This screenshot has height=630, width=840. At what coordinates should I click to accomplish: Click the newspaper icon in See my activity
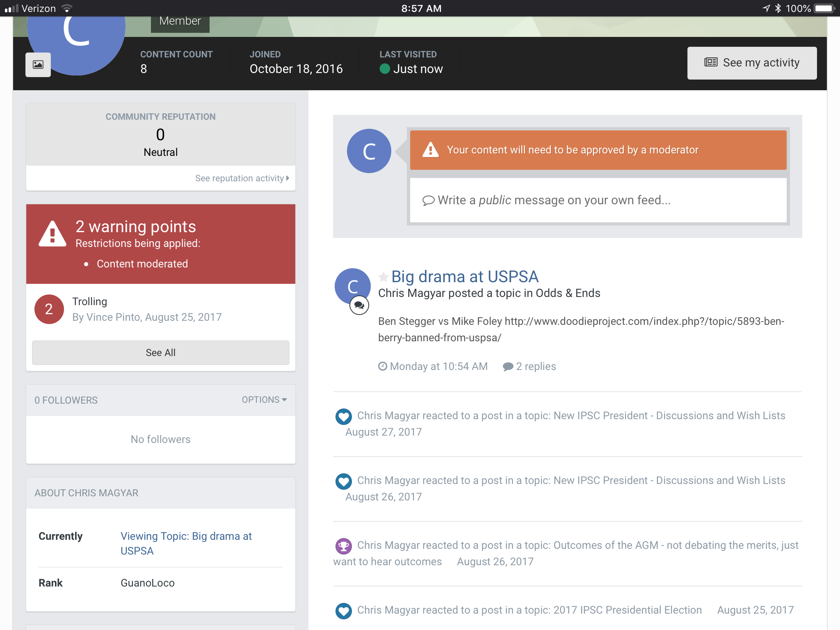pos(711,63)
